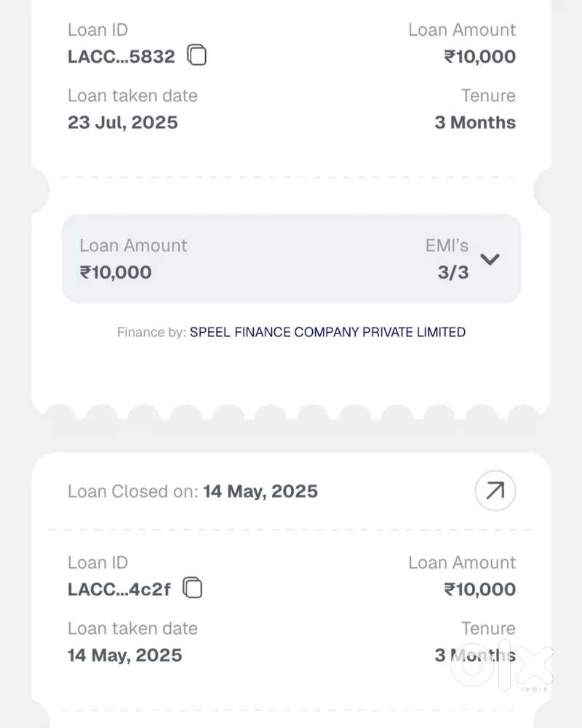This screenshot has height=728, width=582.
Task: Tap the EMI's 3/3 count
Action: pos(453,272)
